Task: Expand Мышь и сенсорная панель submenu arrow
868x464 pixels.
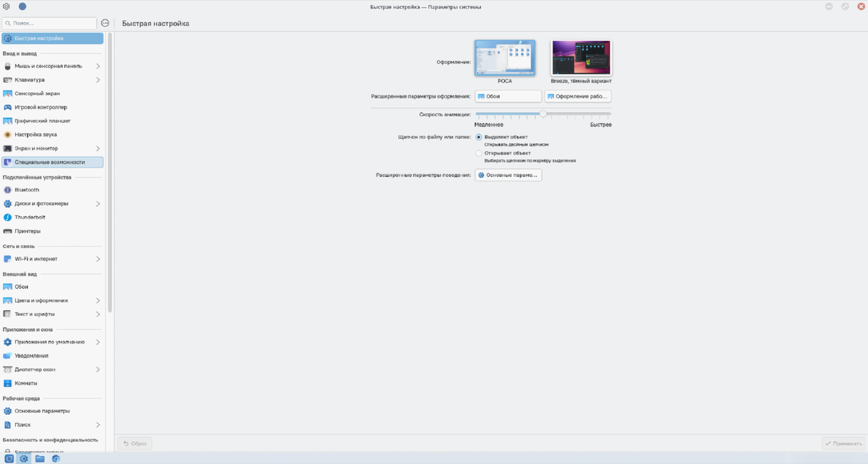Action: pos(98,66)
